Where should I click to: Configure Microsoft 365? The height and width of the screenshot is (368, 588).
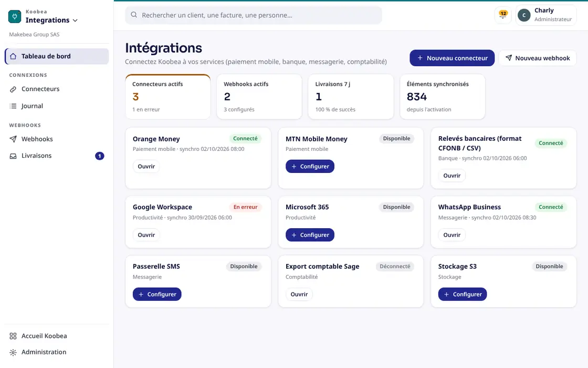point(310,235)
